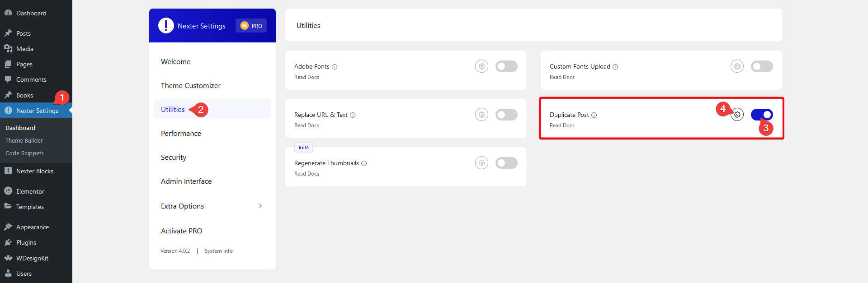Click the Elementor icon in sidebar

[x=8, y=191]
